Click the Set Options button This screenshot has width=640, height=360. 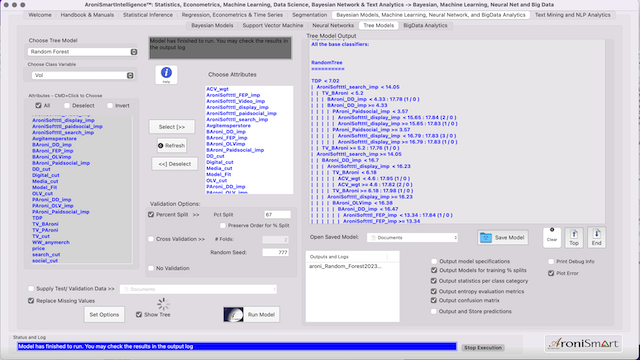tap(104, 315)
